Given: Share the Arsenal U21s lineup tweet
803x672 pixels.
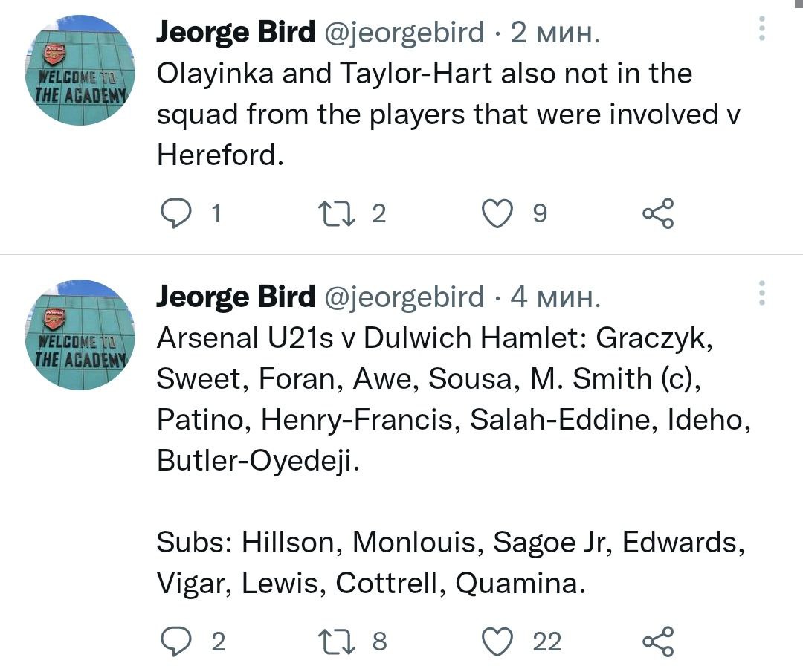Looking at the screenshot, I should 658,641.
